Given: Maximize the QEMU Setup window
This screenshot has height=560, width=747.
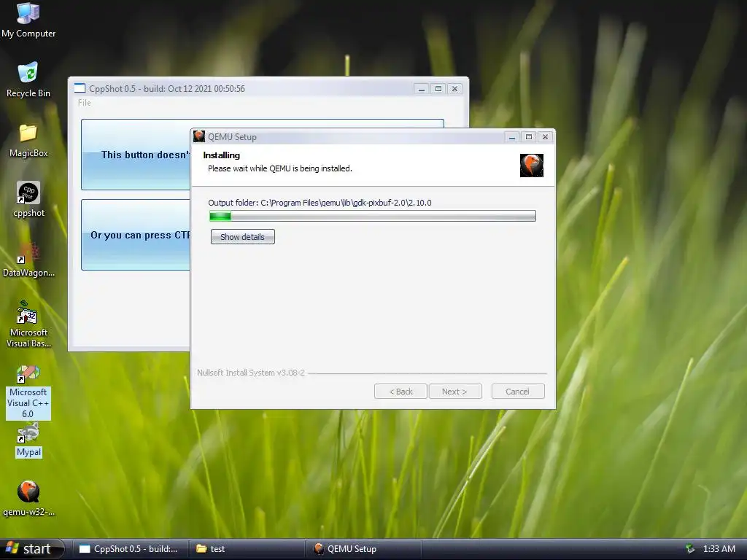Looking at the screenshot, I should (529, 136).
